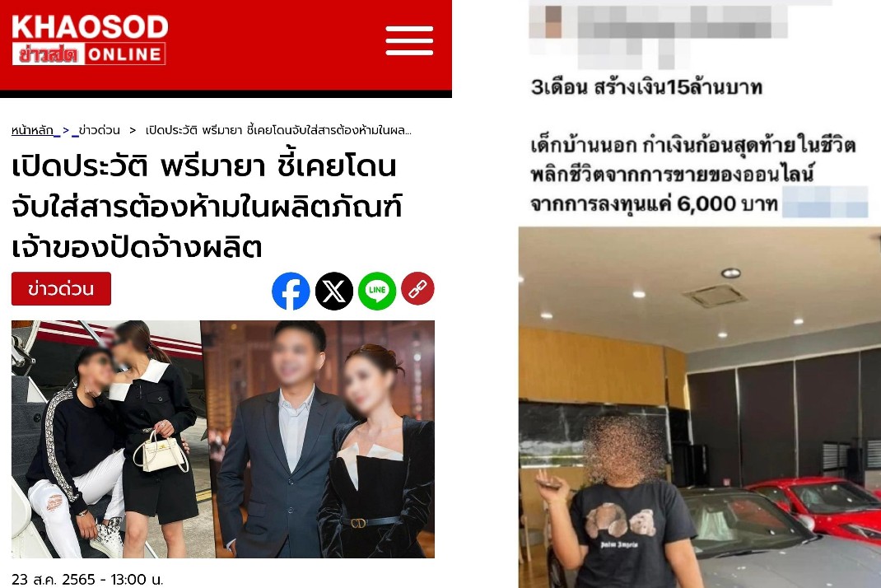Open the article headline เปิดประวัติ พรีมายา
Viewport: 881px width, 588px height.
207,207
